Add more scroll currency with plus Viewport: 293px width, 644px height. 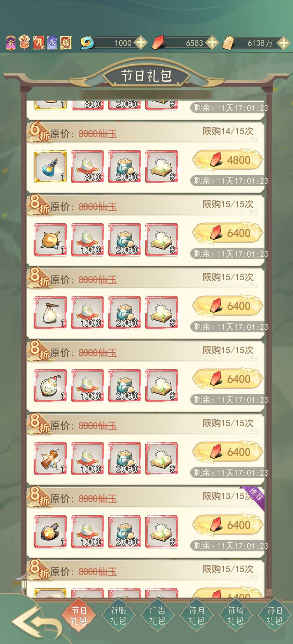pos(283,43)
